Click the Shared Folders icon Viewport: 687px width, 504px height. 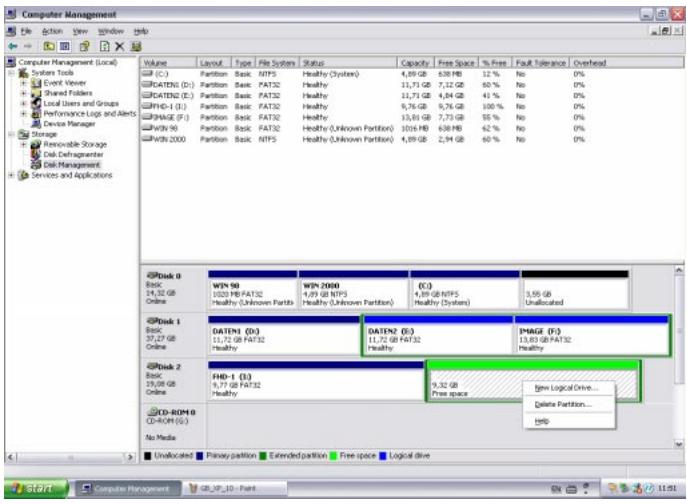[x=36, y=93]
